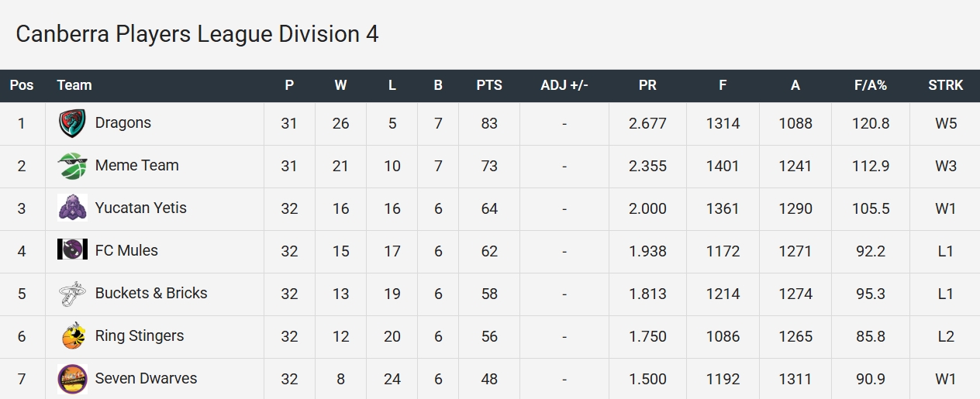
Task: Click the Dragons team logo icon
Action: (72, 124)
